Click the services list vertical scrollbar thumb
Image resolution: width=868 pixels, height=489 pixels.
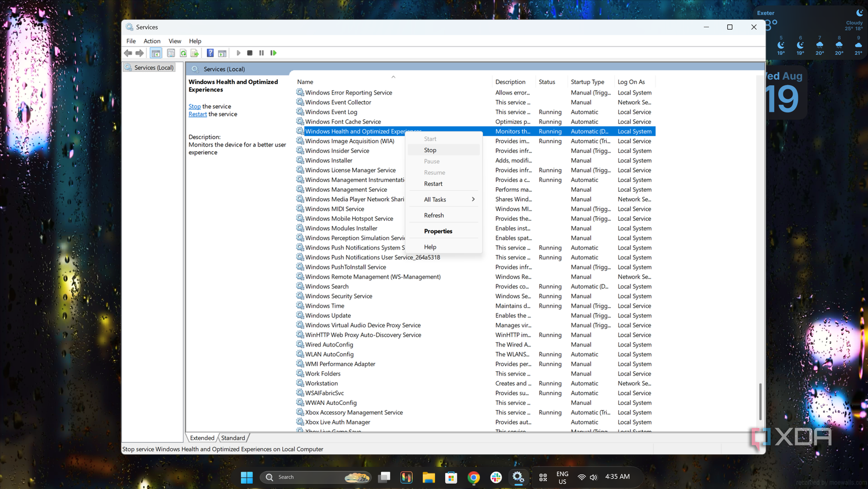point(760,402)
